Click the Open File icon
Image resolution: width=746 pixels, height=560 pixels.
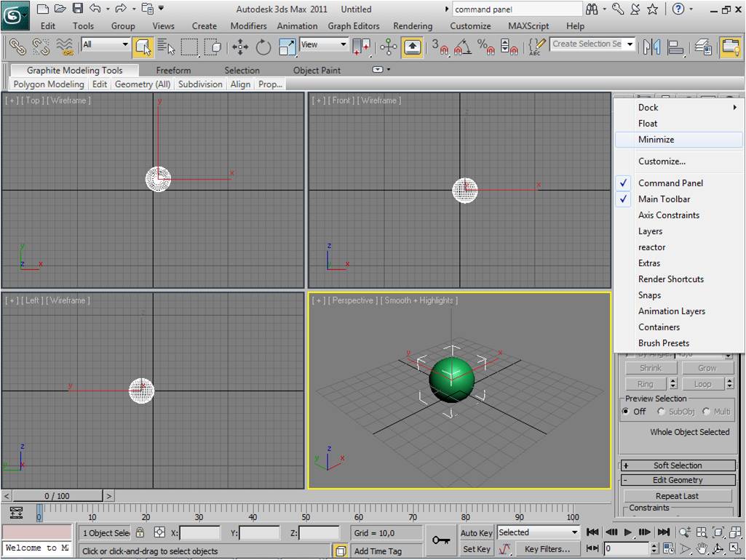pos(60,9)
